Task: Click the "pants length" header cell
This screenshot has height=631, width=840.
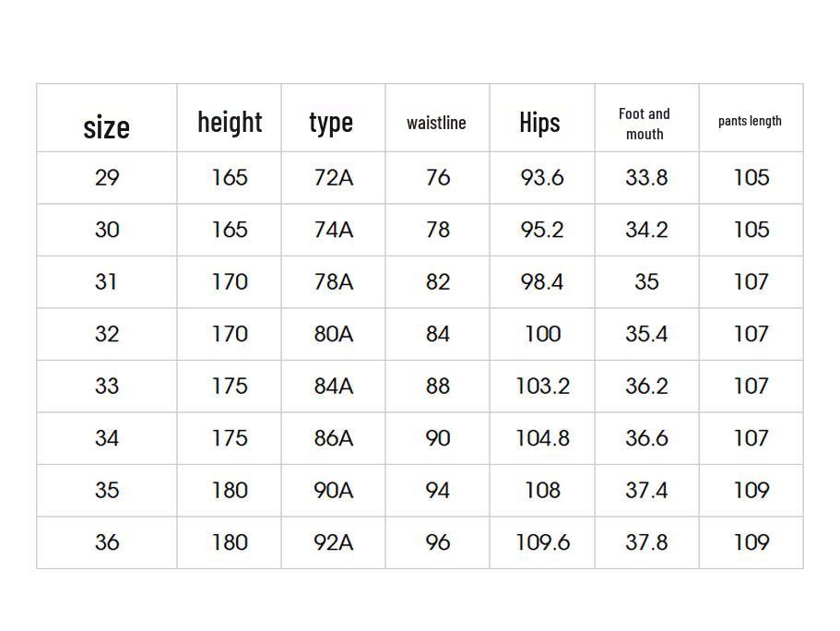Action: [x=750, y=121]
